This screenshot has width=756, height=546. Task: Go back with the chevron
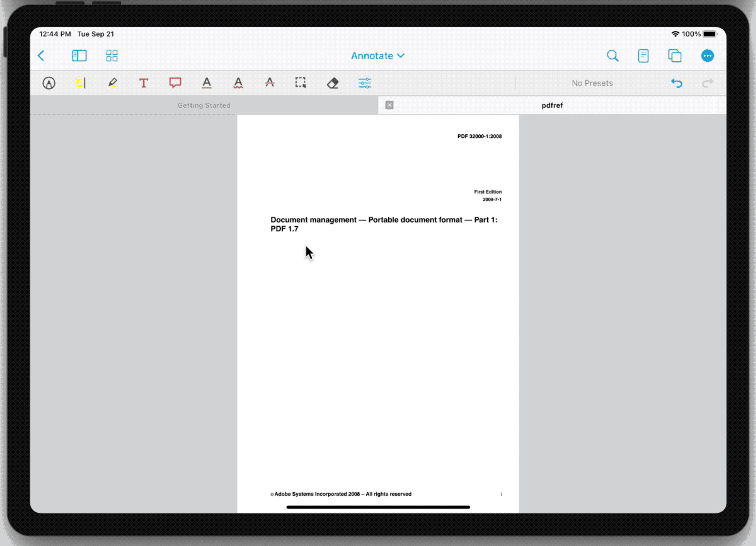41,56
